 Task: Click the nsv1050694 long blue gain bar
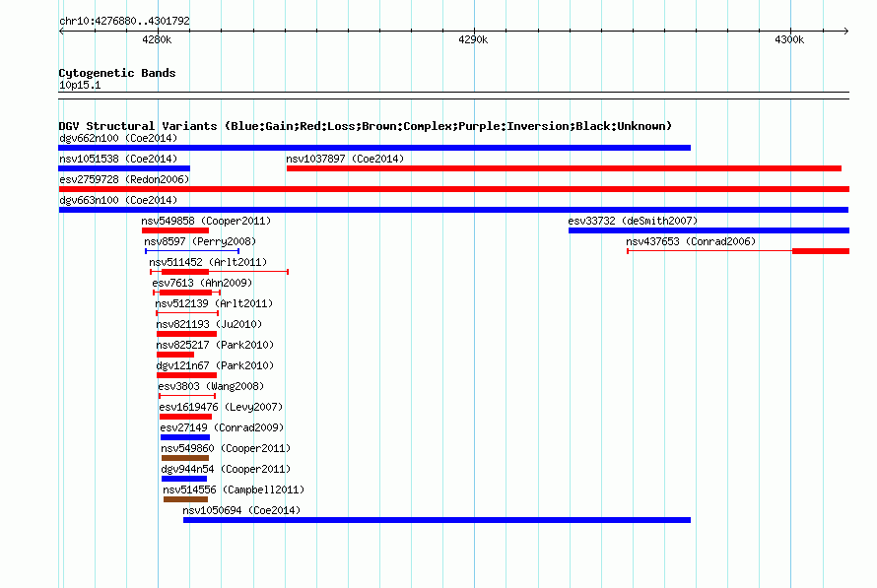pos(437,520)
